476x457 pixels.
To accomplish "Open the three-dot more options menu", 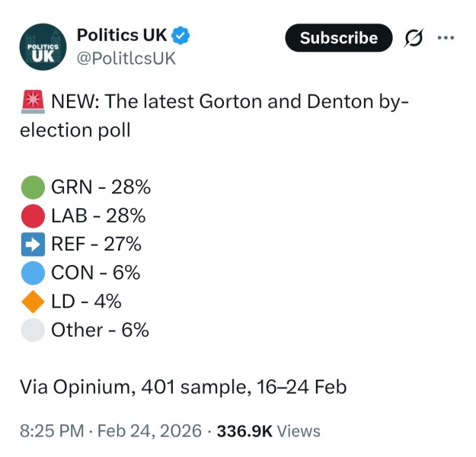I will click(446, 37).
